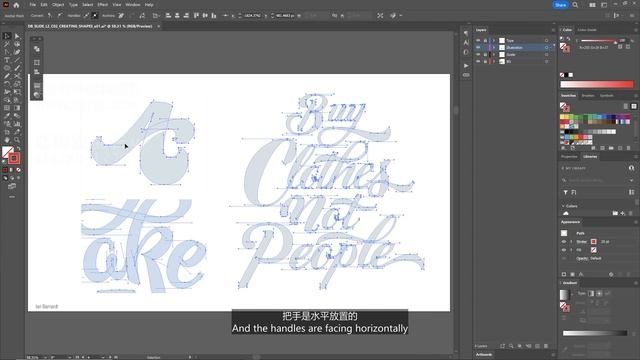Select the Pen tool

7,52
